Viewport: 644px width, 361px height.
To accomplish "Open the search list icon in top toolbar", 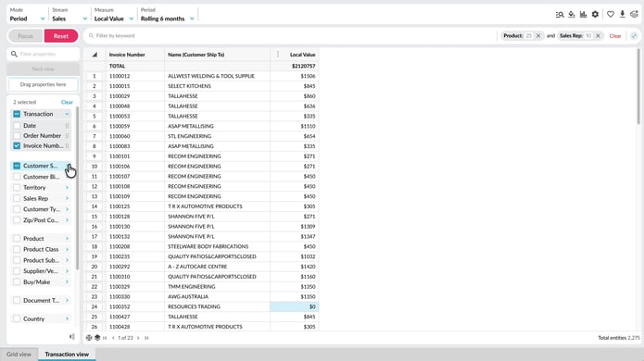I will click(x=560, y=15).
